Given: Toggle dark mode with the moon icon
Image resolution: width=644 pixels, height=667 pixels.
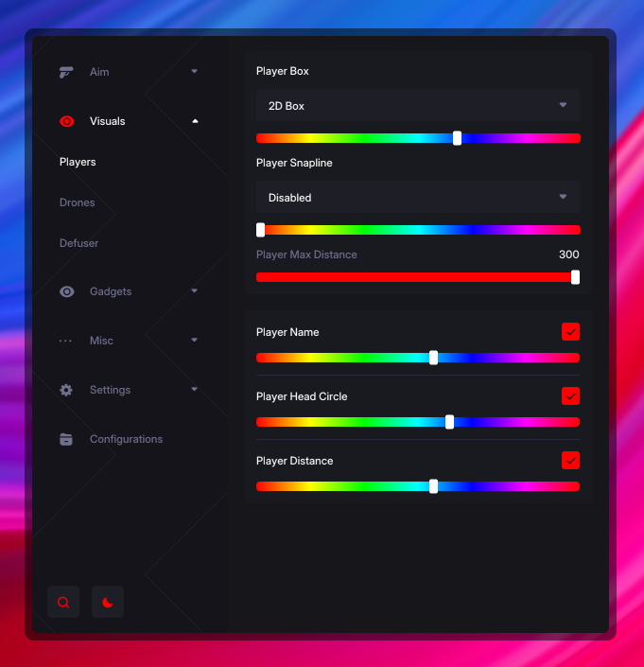Looking at the screenshot, I should [108, 602].
